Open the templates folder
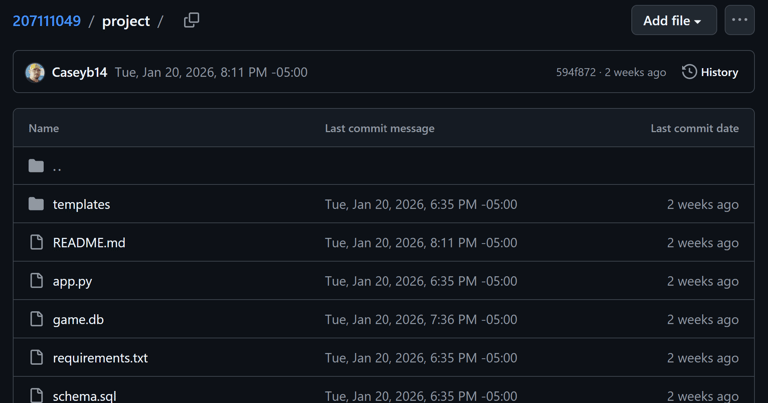Screen dimensions: 768x403 81,204
